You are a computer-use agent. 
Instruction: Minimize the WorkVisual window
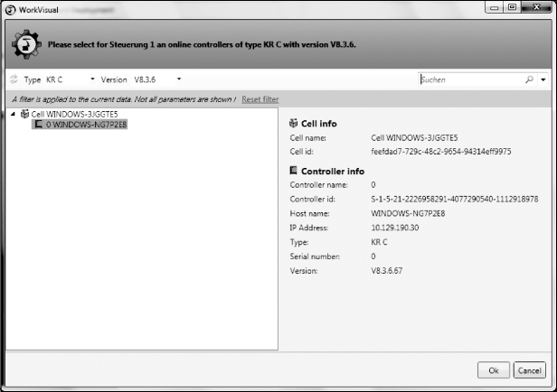click(x=494, y=7)
